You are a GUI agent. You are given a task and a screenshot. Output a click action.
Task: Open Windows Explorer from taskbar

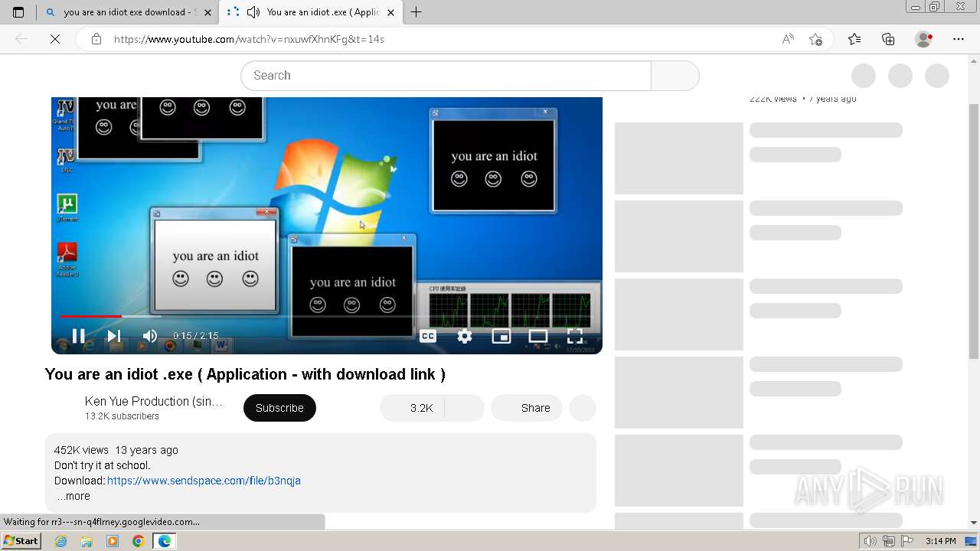[87, 541]
